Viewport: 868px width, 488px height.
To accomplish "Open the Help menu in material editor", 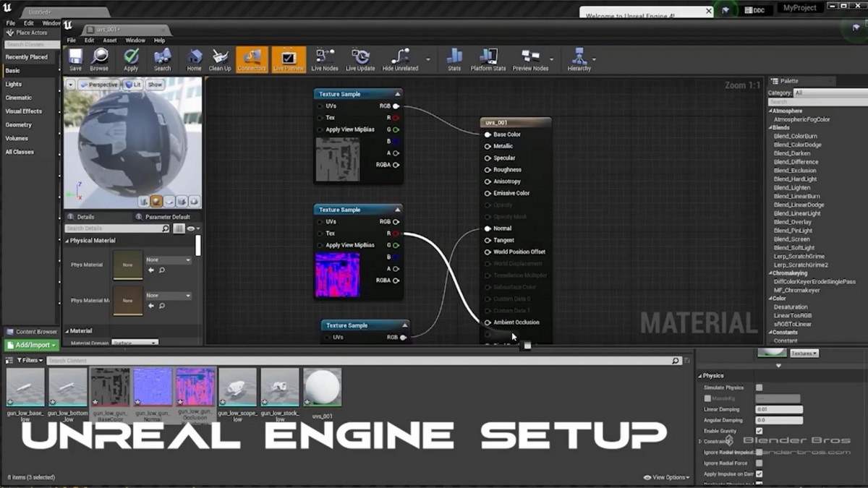I will click(x=159, y=40).
